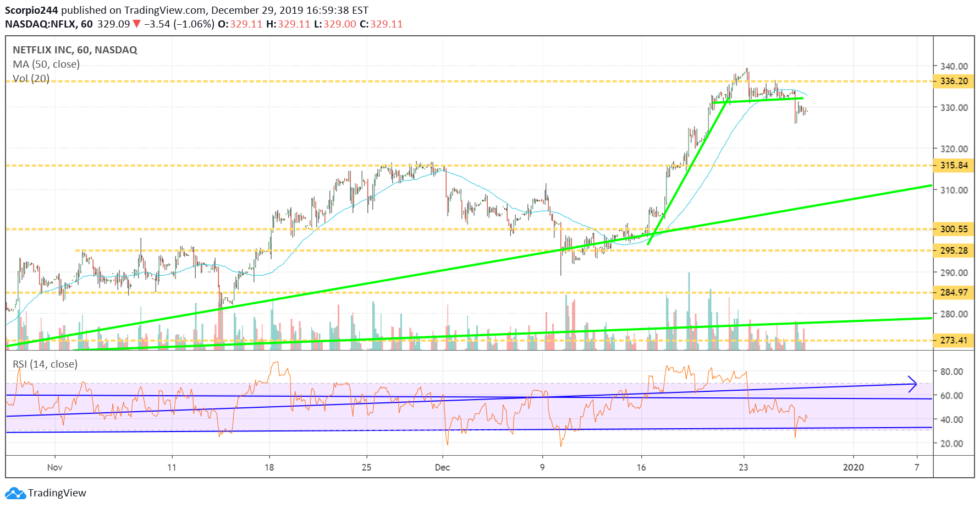Click the 329.09 last price value
The image size is (980, 508).
click(x=113, y=24)
